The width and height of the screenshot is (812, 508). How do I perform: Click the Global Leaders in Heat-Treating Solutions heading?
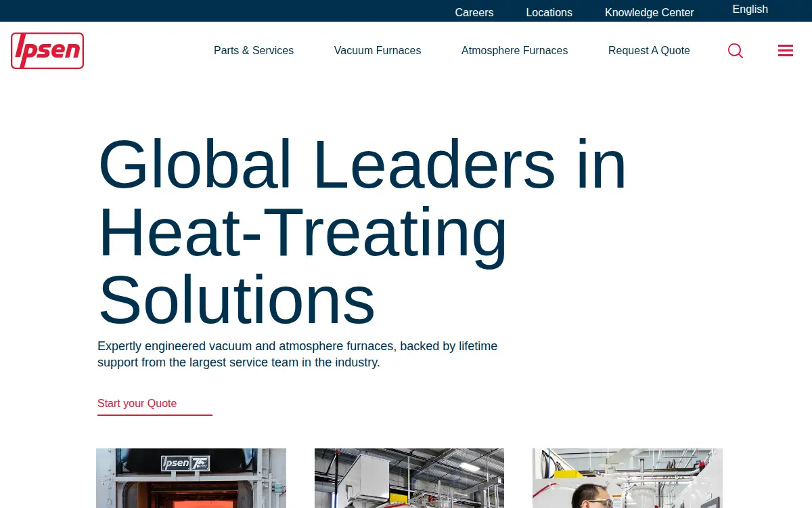(x=363, y=231)
